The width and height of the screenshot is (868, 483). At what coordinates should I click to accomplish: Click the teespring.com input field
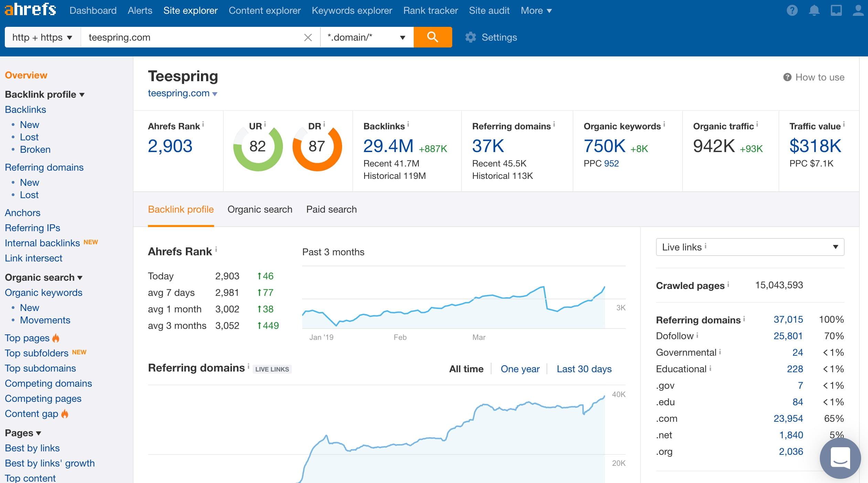coord(193,37)
